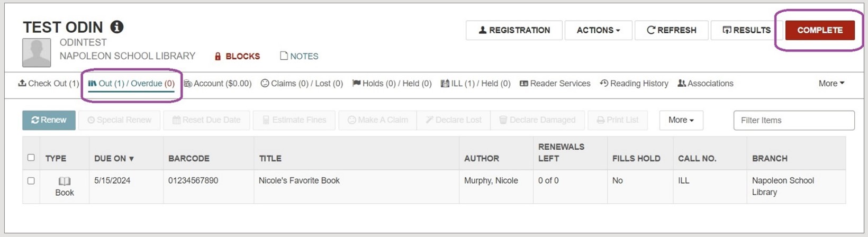Click the red BLOCKS lock indicator
868x237 pixels.
tap(237, 56)
